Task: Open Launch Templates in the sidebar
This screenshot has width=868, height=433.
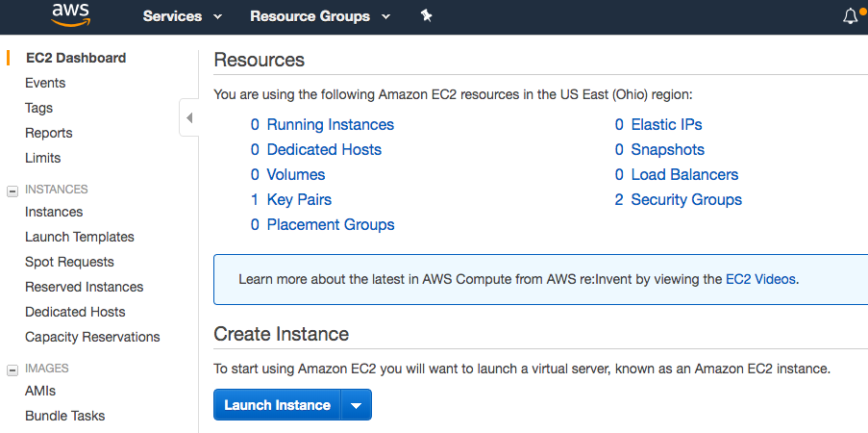Action: tap(80, 237)
